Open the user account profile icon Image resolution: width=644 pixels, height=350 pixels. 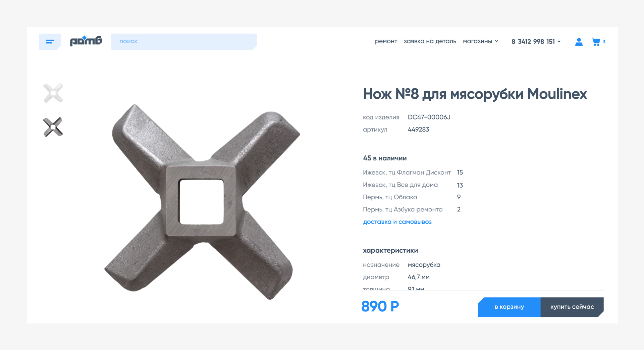[x=579, y=42]
